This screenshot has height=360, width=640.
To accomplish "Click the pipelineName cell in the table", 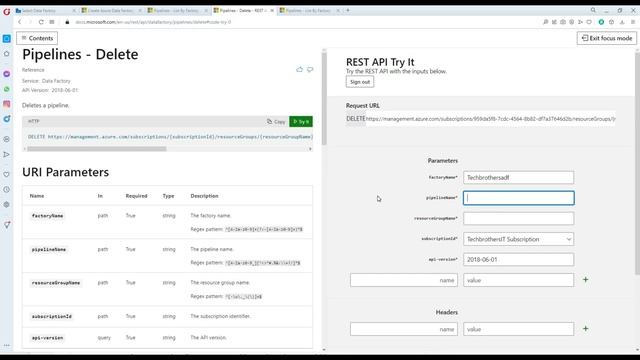I will click(49, 249).
